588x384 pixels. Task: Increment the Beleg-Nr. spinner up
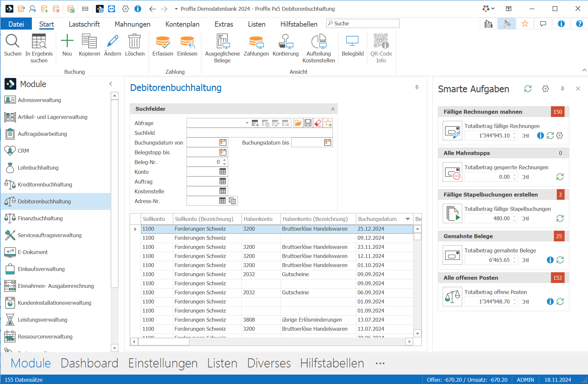224,160
